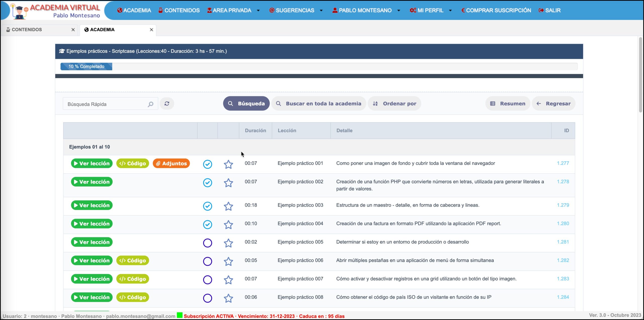The height and width of the screenshot is (320, 644).
Task: Open Código for Ejemplo práctico 001
Action: coord(133,163)
